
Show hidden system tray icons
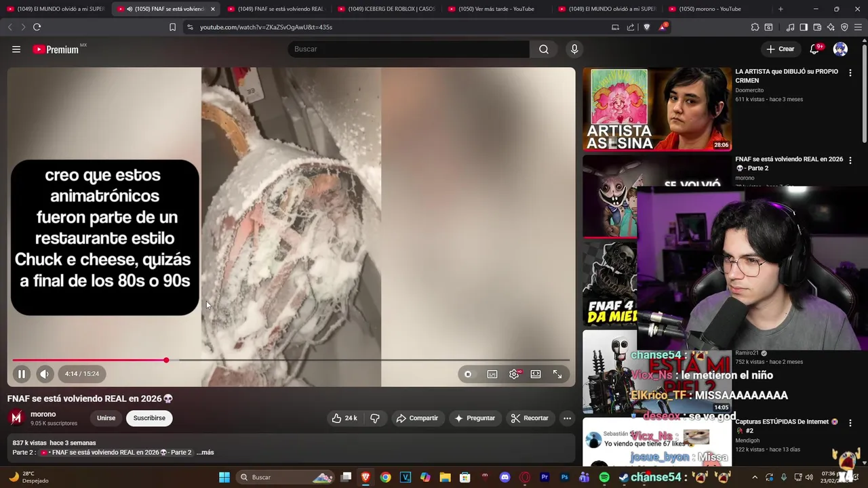coord(755,477)
